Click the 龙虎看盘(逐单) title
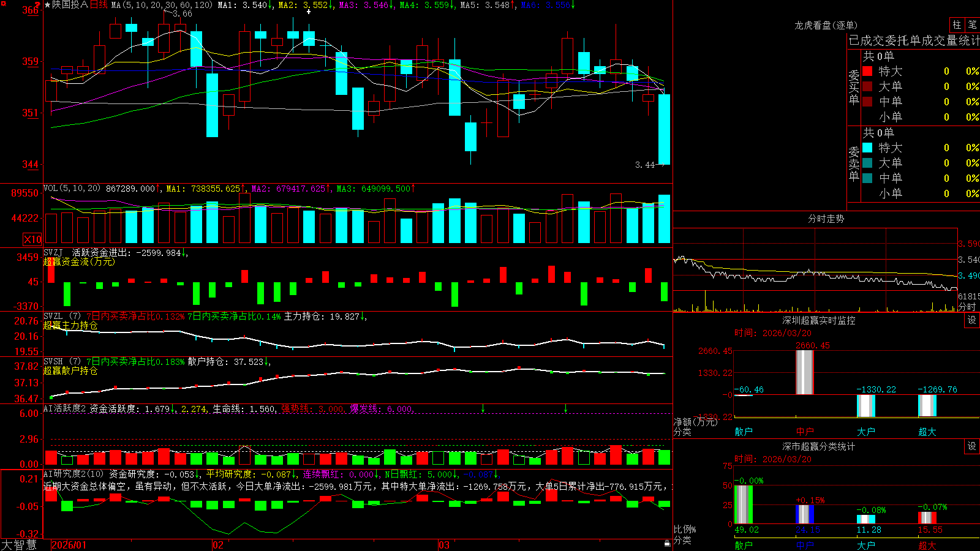This screenshot has height=551, width=980. (x=826, y=25)
